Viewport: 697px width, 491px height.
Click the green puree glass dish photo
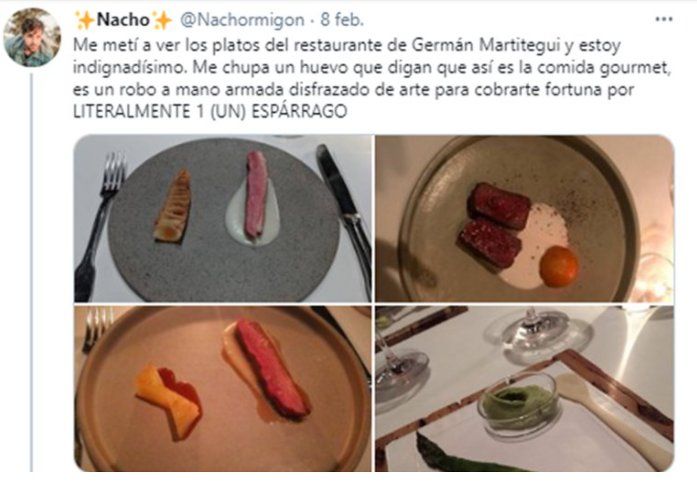(519, 404)
